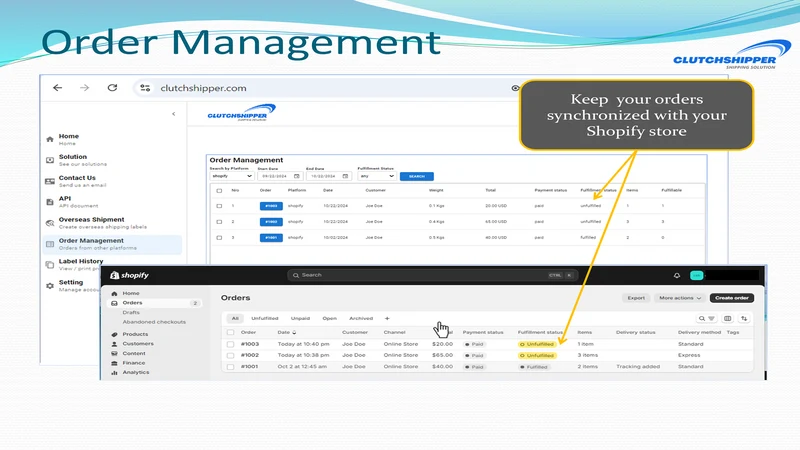Open the Fulfillment Status dropdown
This screenshot has width=800, height=450.
coord(377,176)
